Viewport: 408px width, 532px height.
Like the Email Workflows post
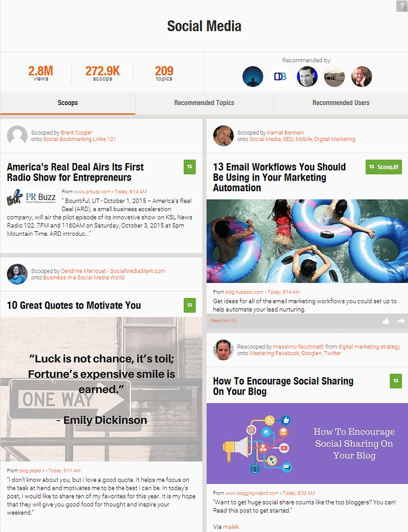(386, 320)
